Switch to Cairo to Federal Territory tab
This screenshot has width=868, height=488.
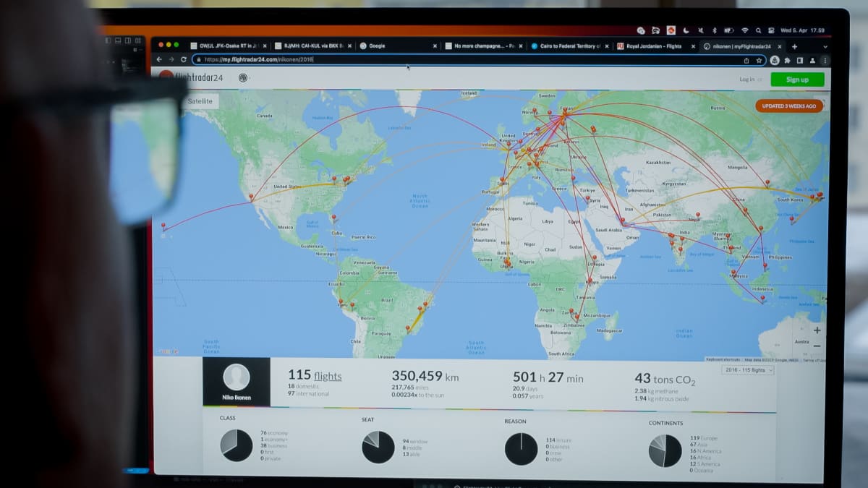pos(569,46)
